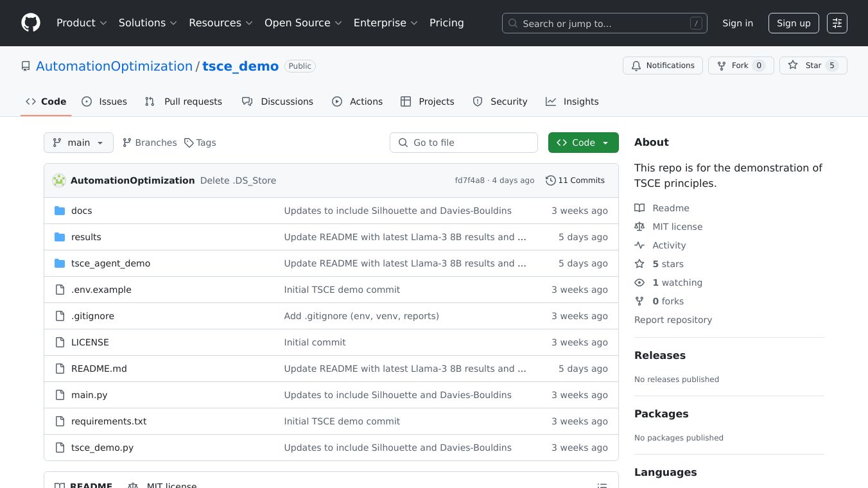Fork the tsce_demo repository
The width and height of the screenshot is (868, 488).
coord(740,65)
